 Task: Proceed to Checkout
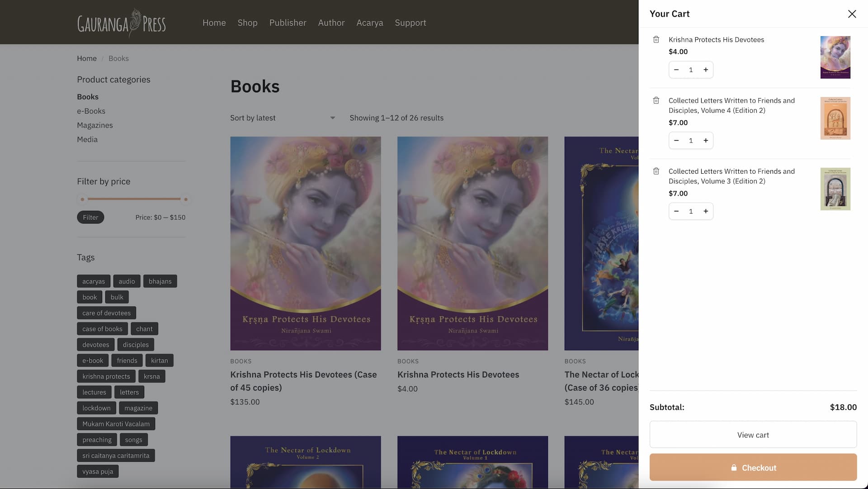click(x=753, y=467)
